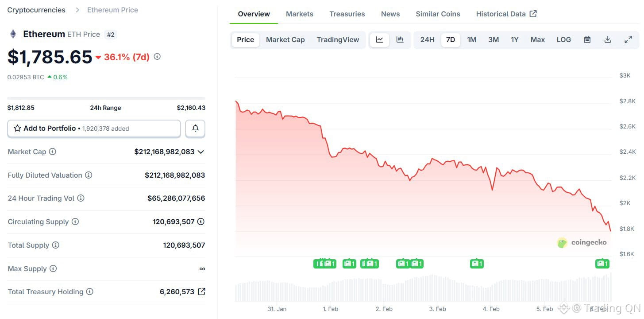Open Total Treasury Holding external link icon
Viewport: 644px width, 319px height.
pos(201,292)
